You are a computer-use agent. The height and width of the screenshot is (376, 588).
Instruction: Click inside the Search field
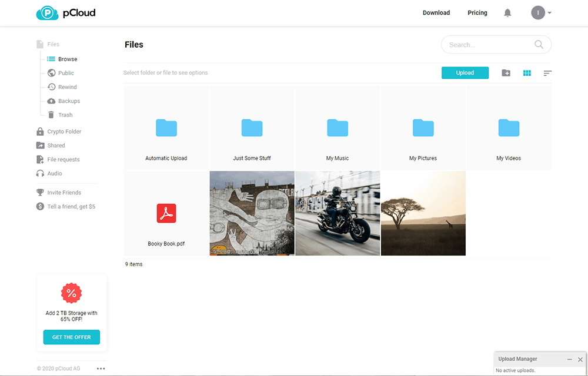pyautogui.click(x=488, y=44)
